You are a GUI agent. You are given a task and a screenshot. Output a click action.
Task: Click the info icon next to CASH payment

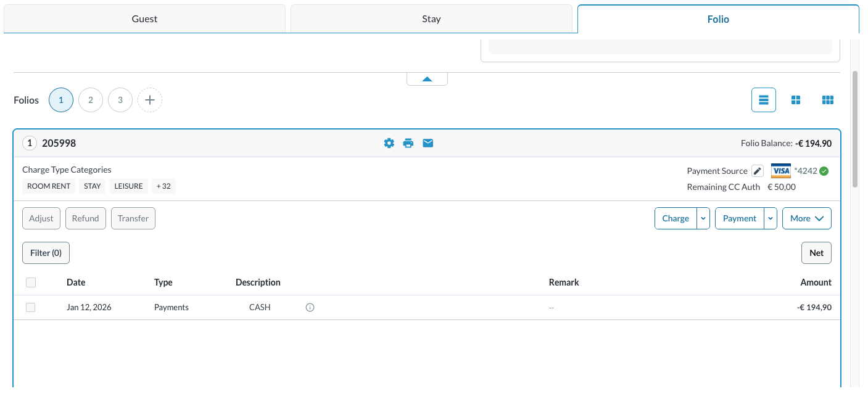pos(310,306)
